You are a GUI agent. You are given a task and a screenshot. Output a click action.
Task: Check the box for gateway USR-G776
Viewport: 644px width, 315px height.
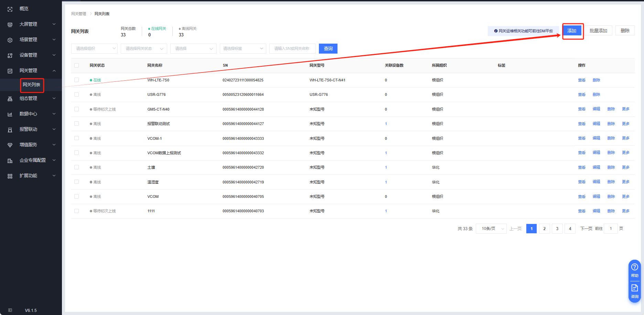click(x=76, y=94)
